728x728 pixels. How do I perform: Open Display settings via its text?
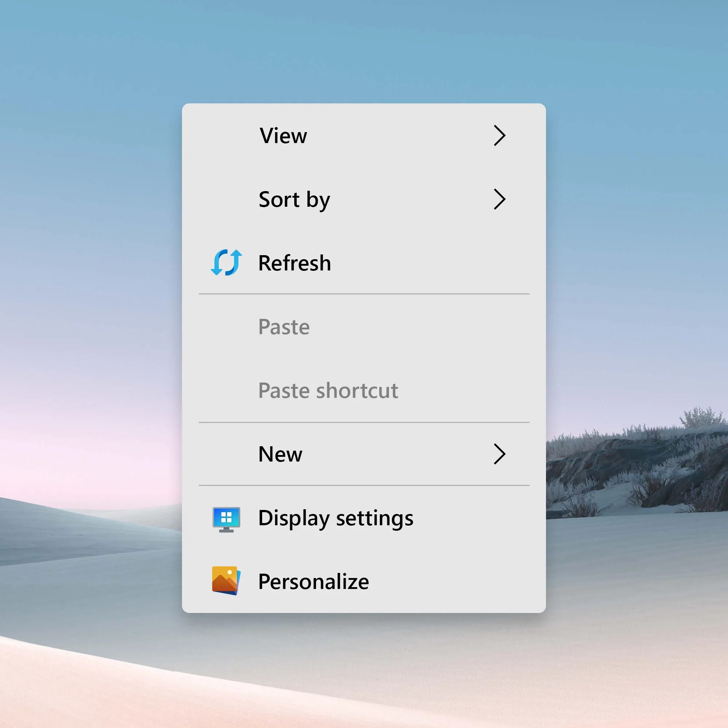[335, 518]
